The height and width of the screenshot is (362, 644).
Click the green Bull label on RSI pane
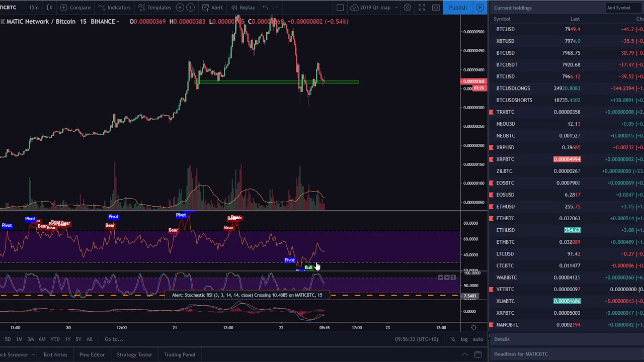pos(308,267)
